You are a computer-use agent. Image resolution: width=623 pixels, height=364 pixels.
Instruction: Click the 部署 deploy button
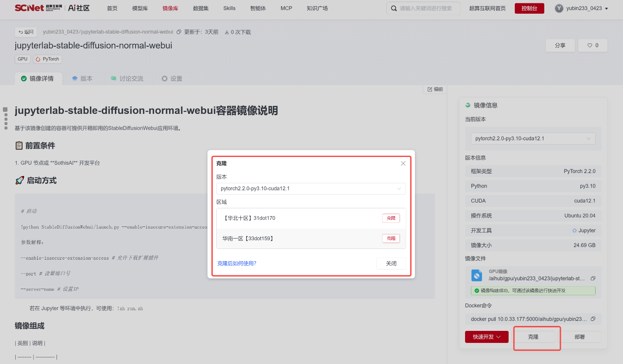[x=580, y=337]
